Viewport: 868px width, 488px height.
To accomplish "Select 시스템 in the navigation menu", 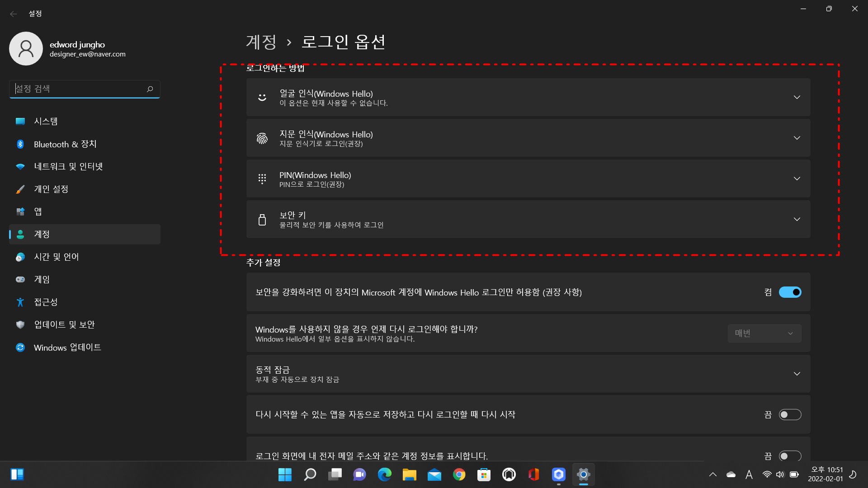I will 46,121.
